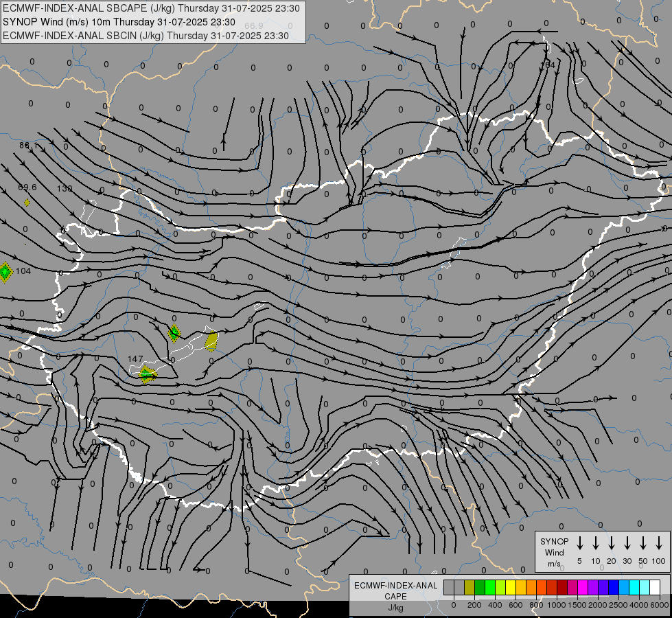672x618 pixels.
Task: Pick the white swatch at CAPE legend end
Action: tap(654, 588)
